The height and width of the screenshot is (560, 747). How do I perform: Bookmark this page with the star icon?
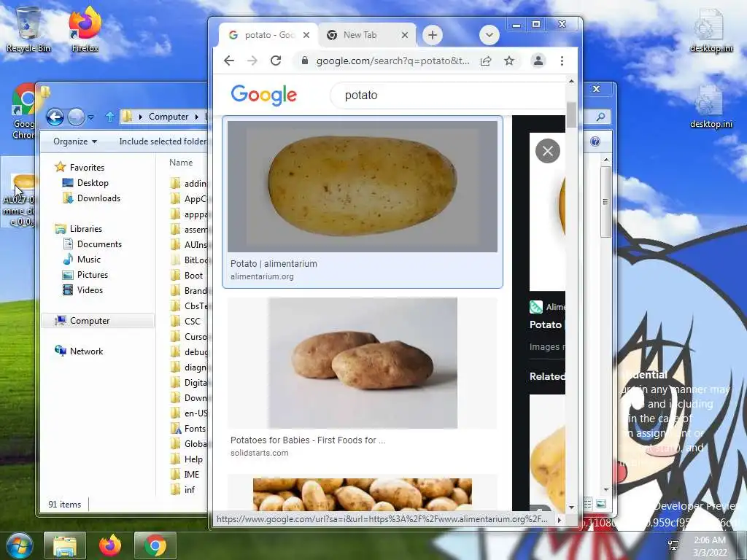[x=509, y=61]
